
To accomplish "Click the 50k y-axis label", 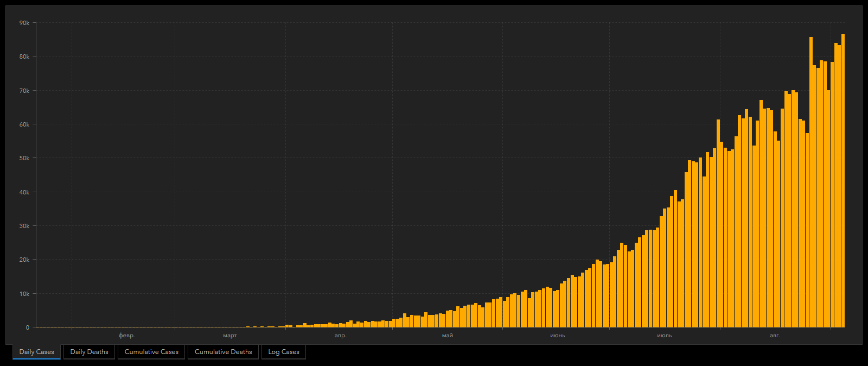I will (24, 158).
